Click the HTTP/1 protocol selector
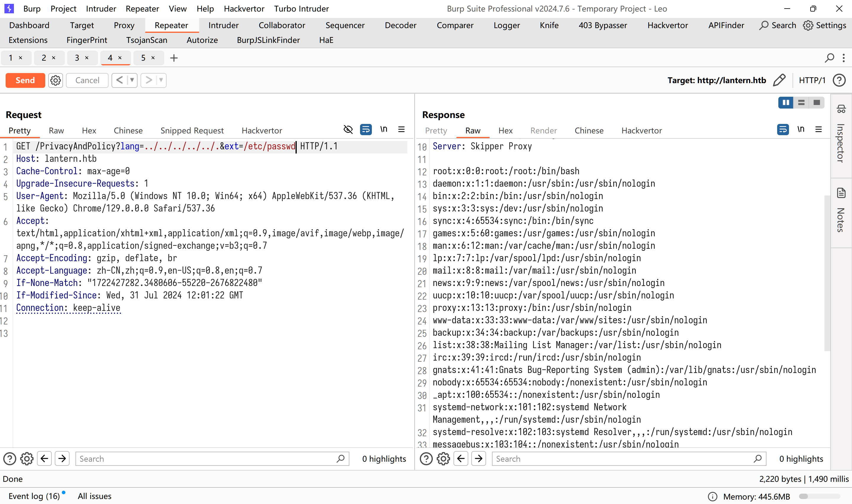 (812, 80)
